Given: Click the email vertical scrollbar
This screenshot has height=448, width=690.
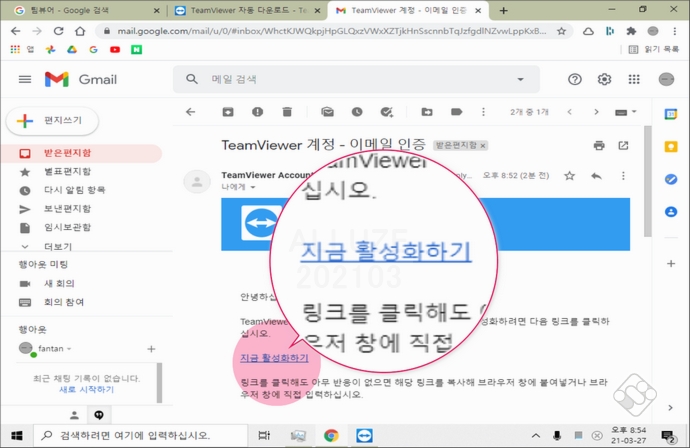Looking at the screenshot, I should click(x=647, y=181).
